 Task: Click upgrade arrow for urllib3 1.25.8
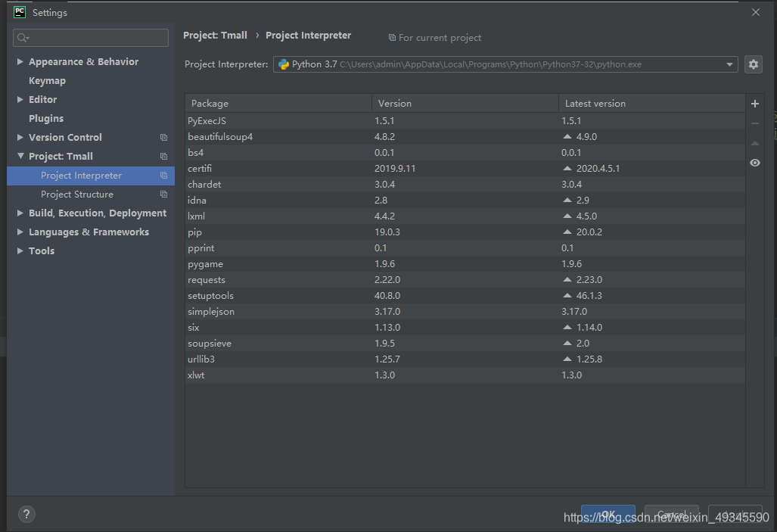[567, 359]
